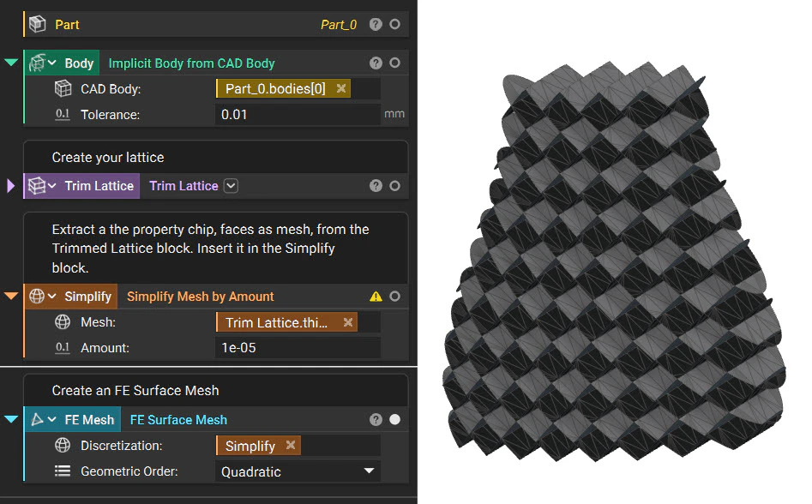The height and width of the screenshot is (504, 812).
Task: Open the Quadratic geometric order dropdown
Action: point(369,471)
